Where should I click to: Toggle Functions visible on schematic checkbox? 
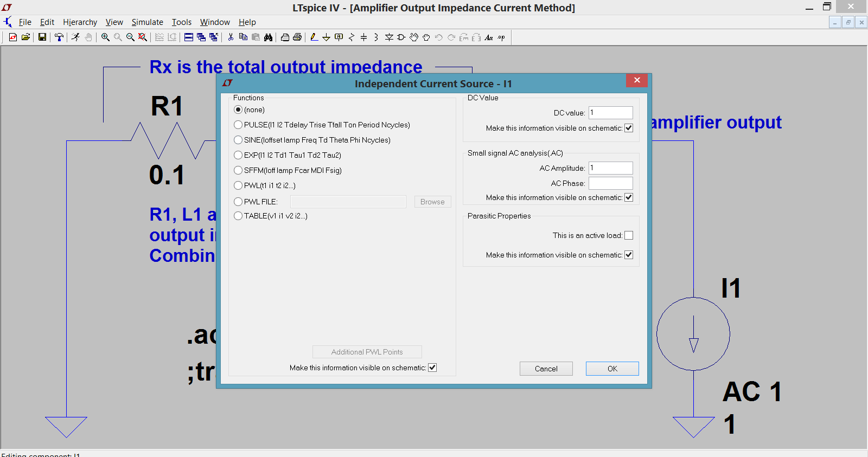pos(432,368)
